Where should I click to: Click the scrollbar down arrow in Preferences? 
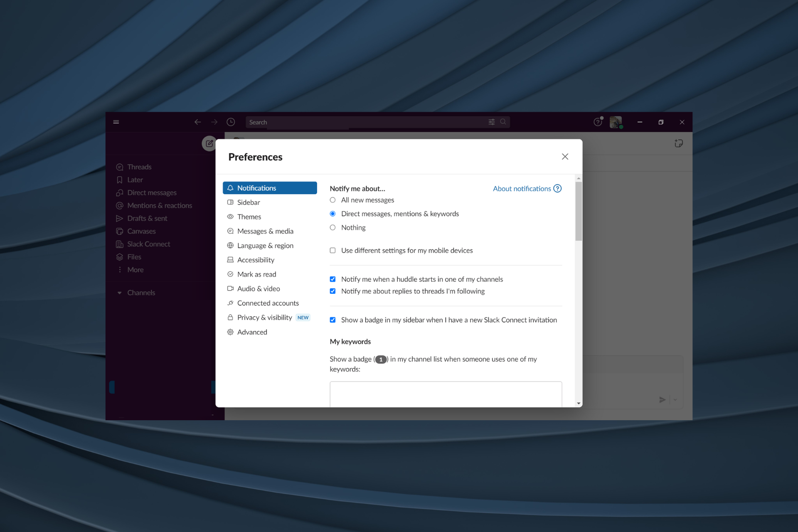pyautogui.click(x=579, y=403)
